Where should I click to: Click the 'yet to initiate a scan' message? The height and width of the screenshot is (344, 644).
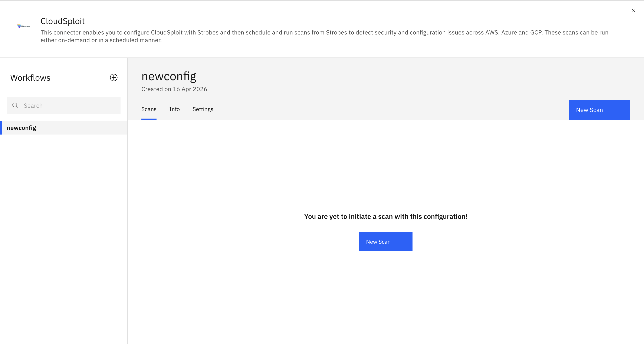click(385, 216)
